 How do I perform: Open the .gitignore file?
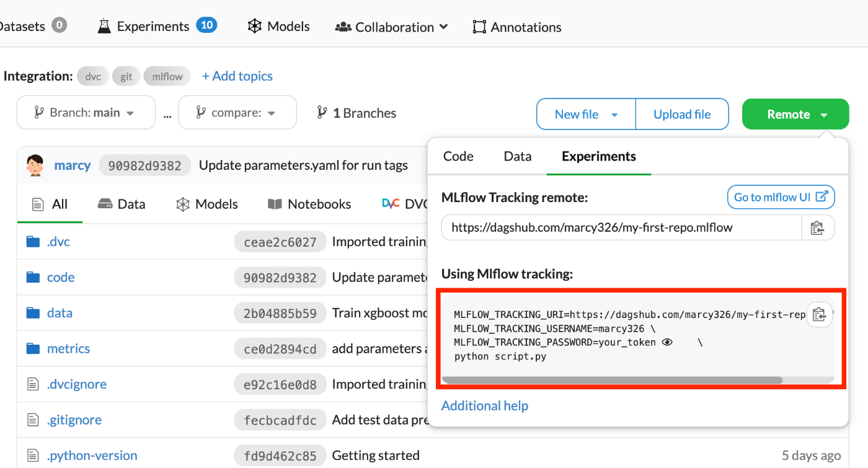point(74,420)
